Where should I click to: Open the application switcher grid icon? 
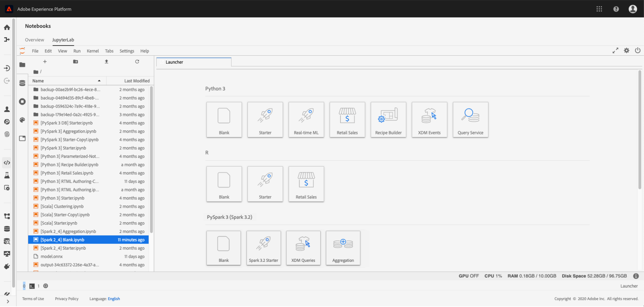pos(599,9)
